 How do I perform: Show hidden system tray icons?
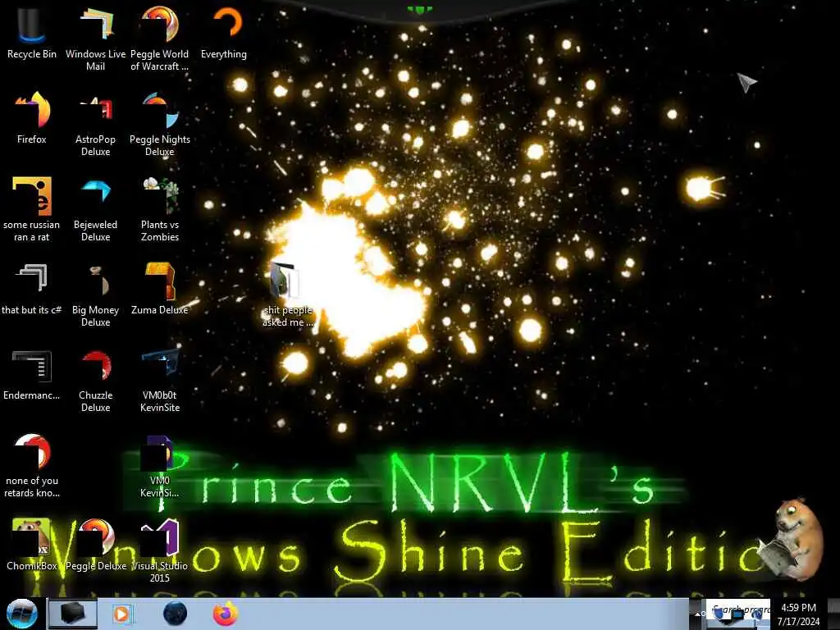[x=698, y=614]
